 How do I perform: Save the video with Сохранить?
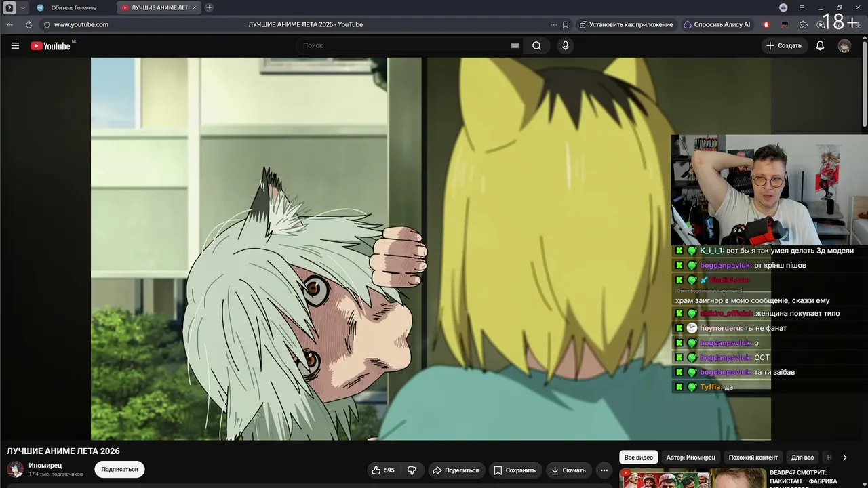click(x=515, y=470)
